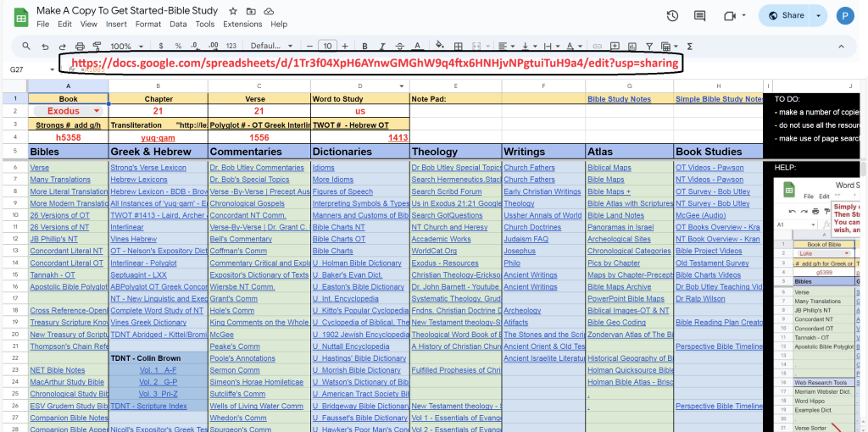This screenshot has width=868, height=432.
Task: Toggle bold formatting
Action: point(364,46)
